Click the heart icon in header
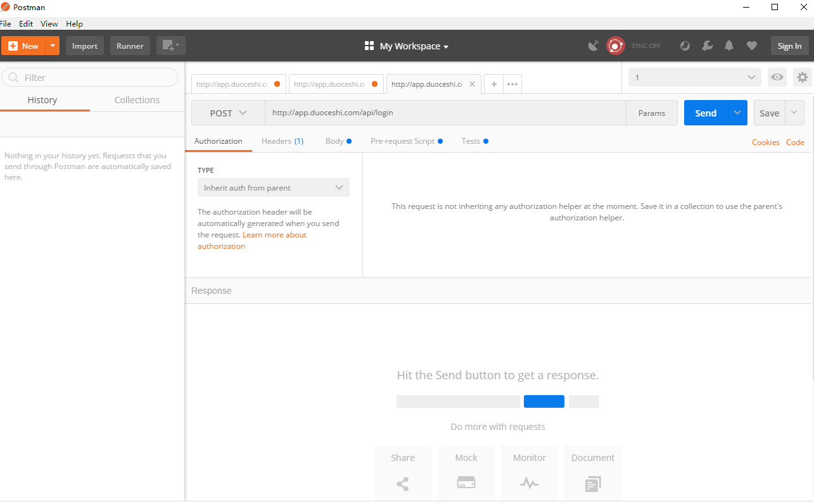This screenshot has width=814, height=504. point(752,46)
